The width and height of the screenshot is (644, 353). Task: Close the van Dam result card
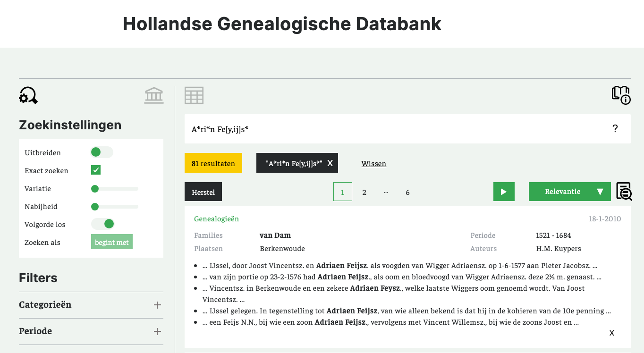(x=612, y=333)
